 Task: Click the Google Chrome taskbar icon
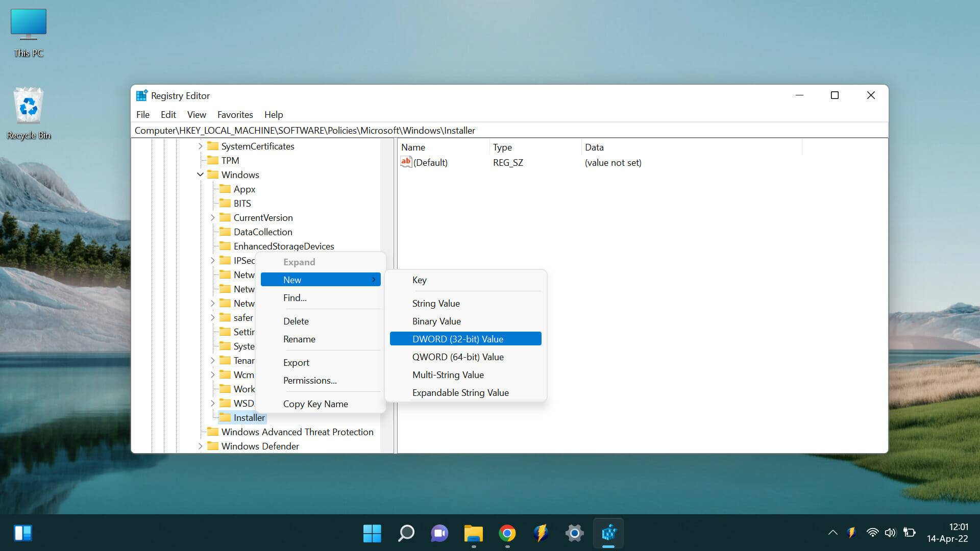tap(507, 533)
